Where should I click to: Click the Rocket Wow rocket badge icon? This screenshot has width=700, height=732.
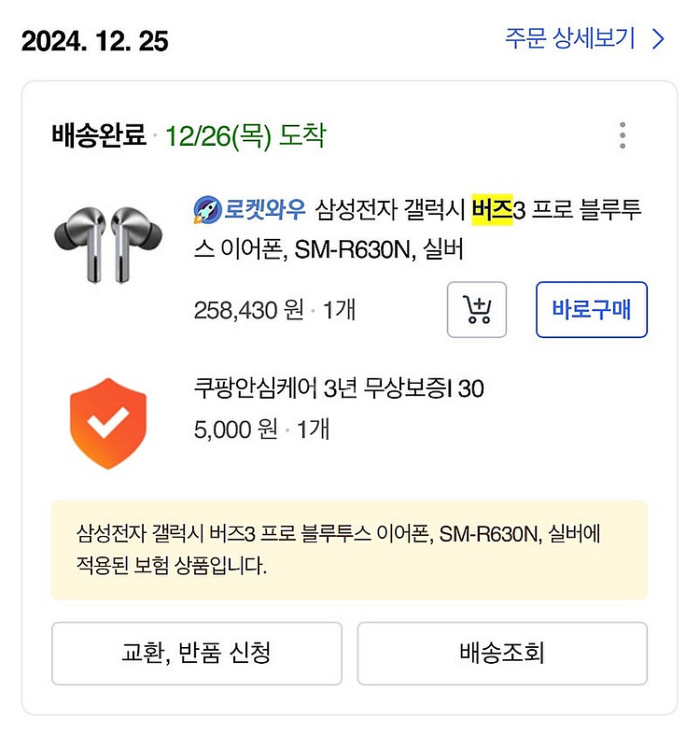(206, 208)
